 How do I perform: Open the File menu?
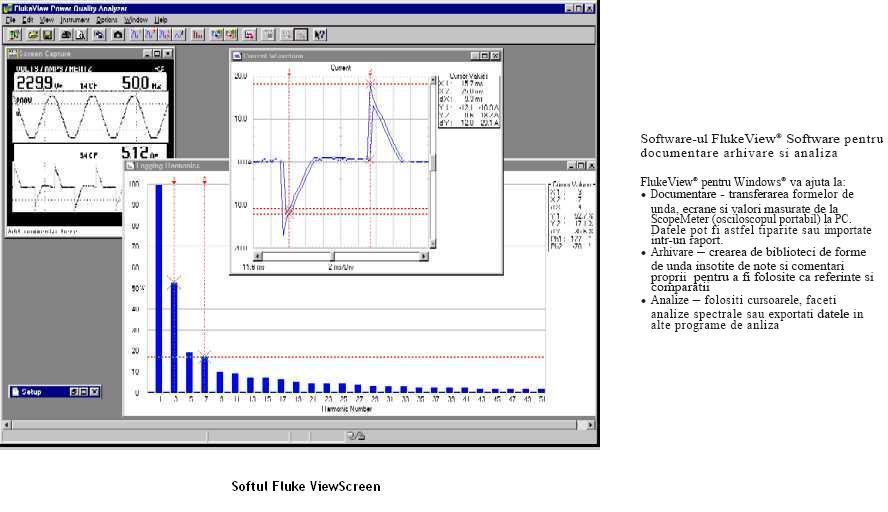click(11, 20)
